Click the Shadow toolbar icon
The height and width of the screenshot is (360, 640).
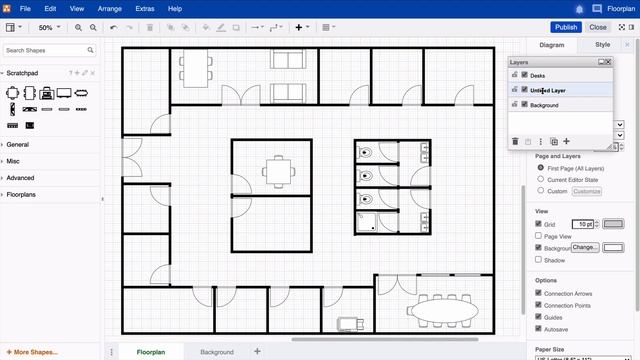point(236,27)
